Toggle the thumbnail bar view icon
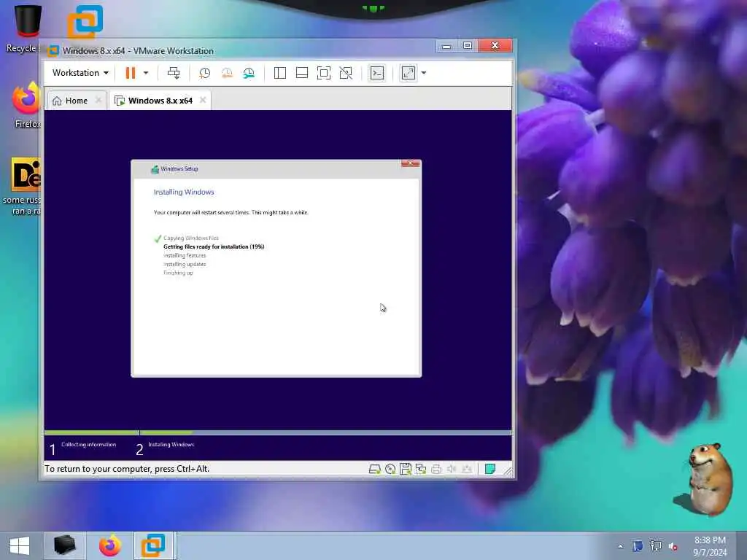 [302, 73]
